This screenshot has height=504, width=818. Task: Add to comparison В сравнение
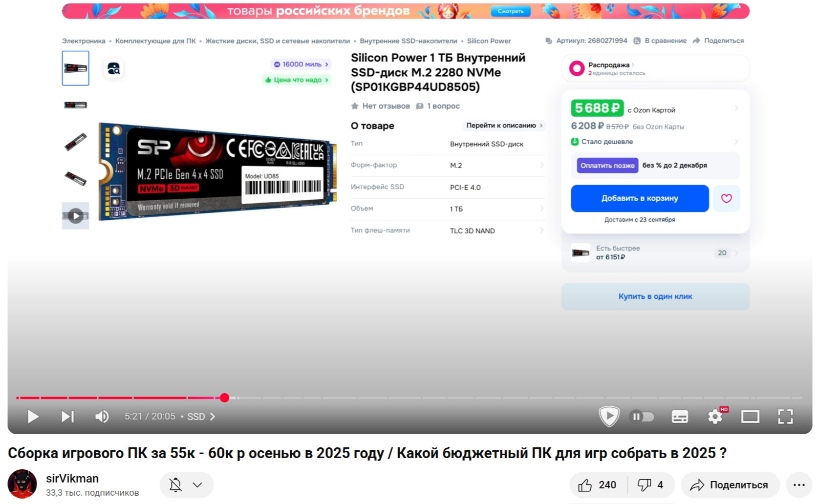pos(660,41)
